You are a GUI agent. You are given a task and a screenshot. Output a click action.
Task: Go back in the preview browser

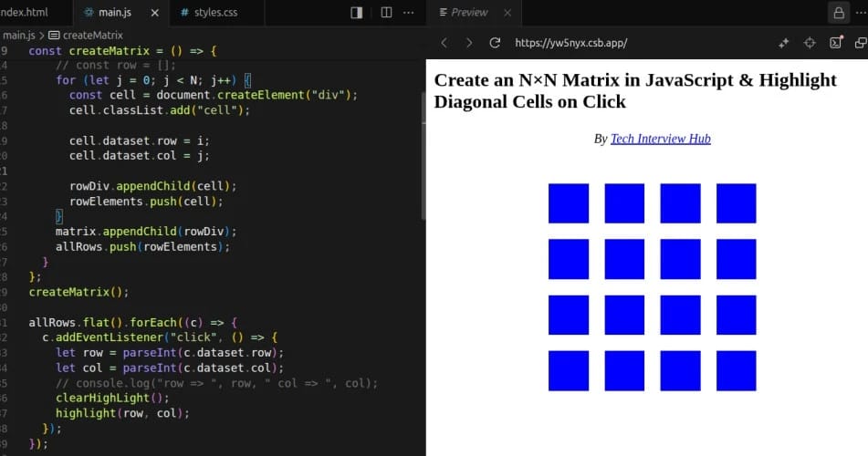pos(444,43)
